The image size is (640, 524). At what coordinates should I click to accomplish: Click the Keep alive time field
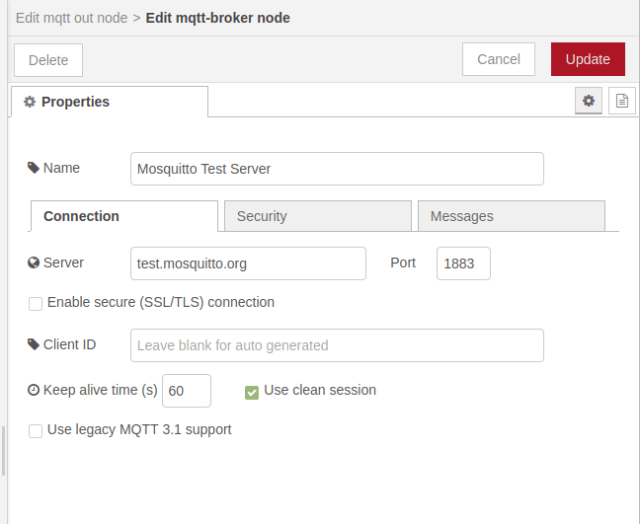point(186,391)
